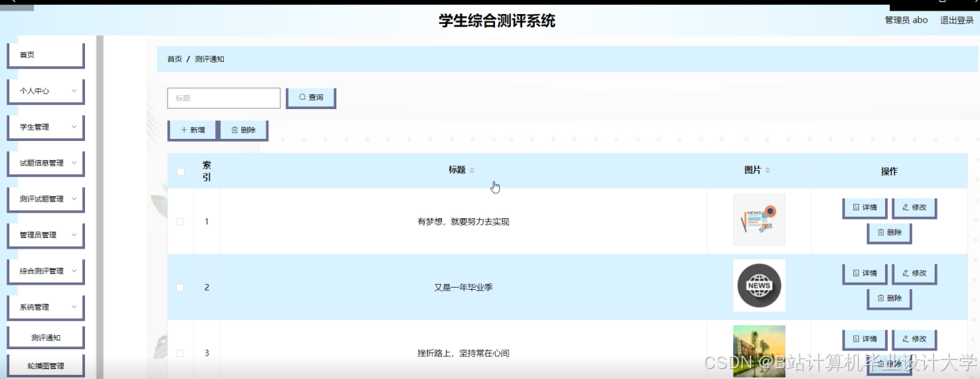Open 轮播图管理 submenu item
Image resolution: width=980 pixels, height=379 pixels.
[x=46, y=366]
